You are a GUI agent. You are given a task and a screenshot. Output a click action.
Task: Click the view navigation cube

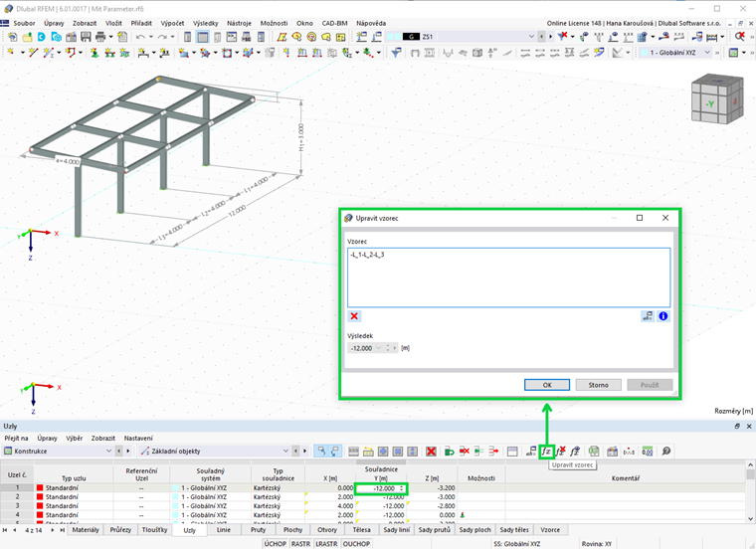point(716,98)
